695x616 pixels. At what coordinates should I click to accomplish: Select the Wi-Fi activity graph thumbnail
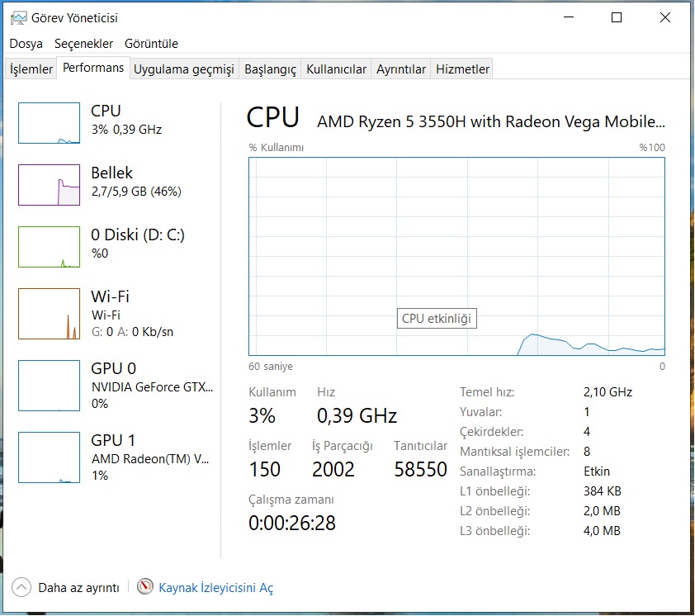(49, 314)
